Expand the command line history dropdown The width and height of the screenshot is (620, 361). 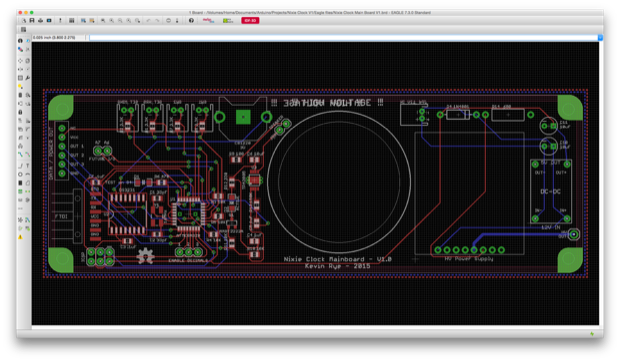[600, 38]
